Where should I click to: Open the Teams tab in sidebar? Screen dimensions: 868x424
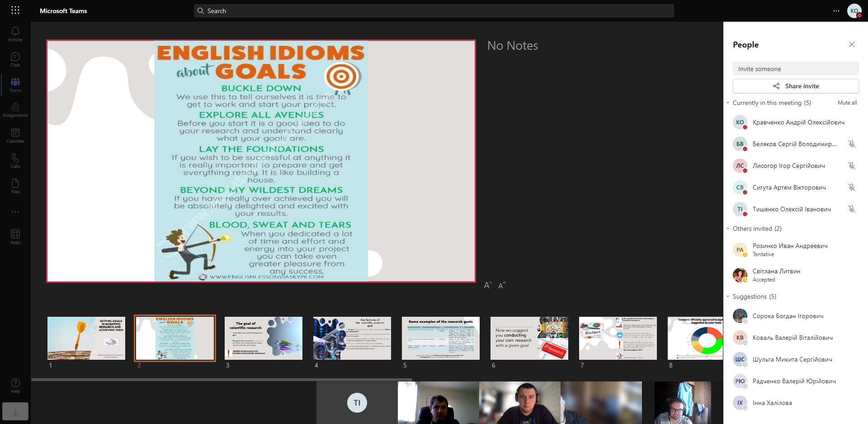click(x=15, y=85)
